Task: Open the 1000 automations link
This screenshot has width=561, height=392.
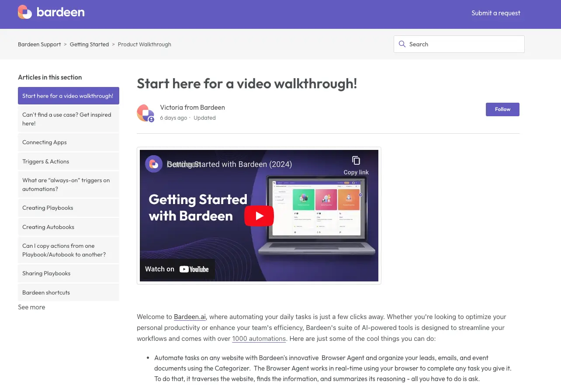Action: tap(259, 338)
